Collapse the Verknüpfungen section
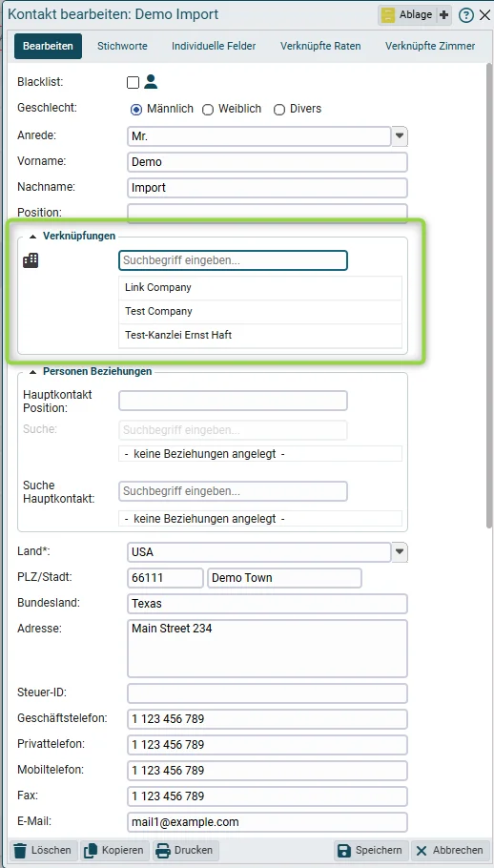494x868 pixels. point(33,237)
